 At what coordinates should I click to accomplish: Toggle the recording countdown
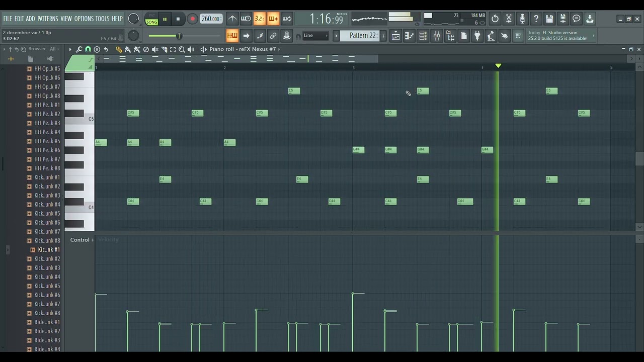[x=260, y=19]
